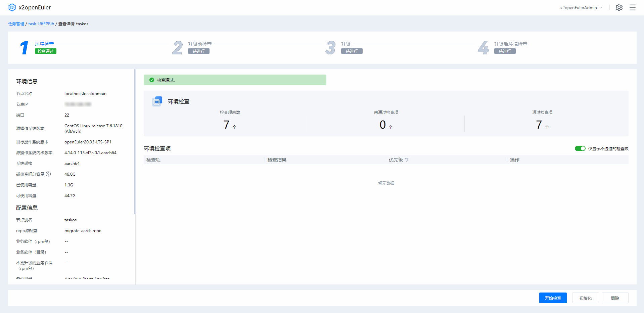The width and height of the screenshot is (644, 313).
Task: Open the settings gear icon
Action: coord(619,7)
